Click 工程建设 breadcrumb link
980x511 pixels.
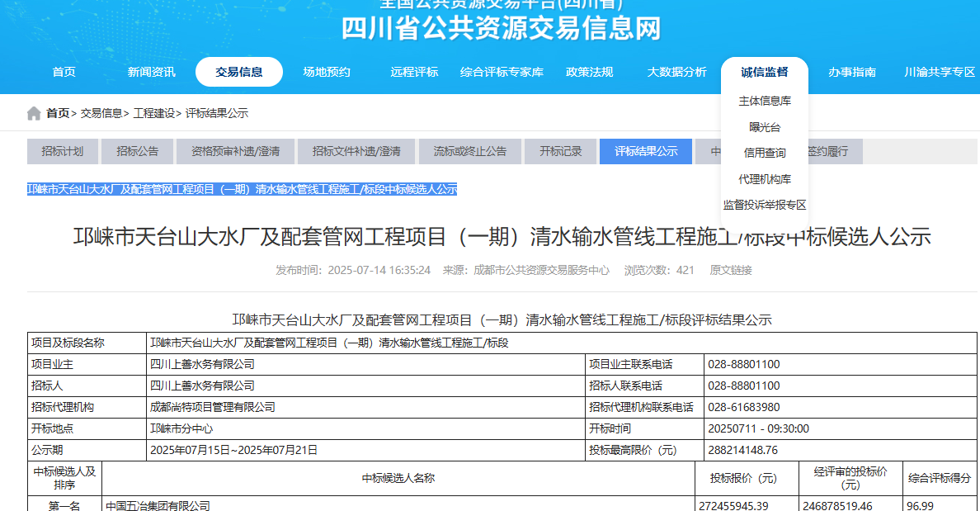[153, 113]
